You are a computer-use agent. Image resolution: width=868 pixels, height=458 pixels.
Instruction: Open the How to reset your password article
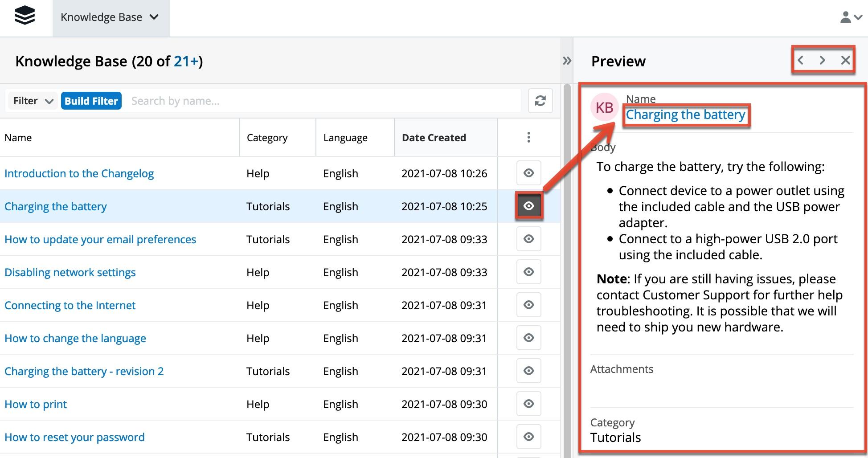click(x=74, y=437)
